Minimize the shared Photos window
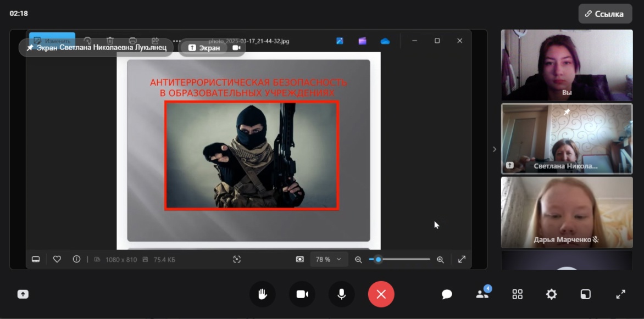The height and width of the screenshot is (319, 644). pos(415,41)
